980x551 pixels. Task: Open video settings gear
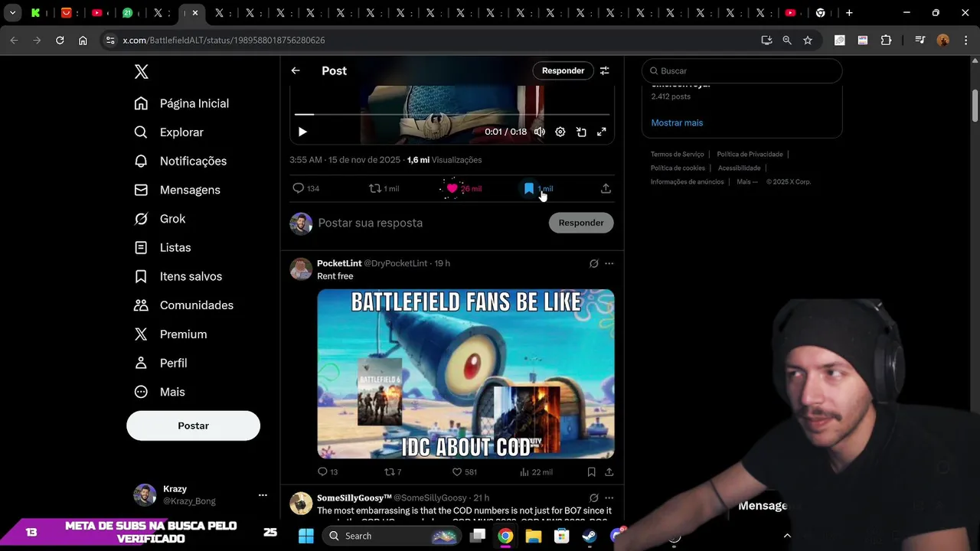click(x=560, y=132)
